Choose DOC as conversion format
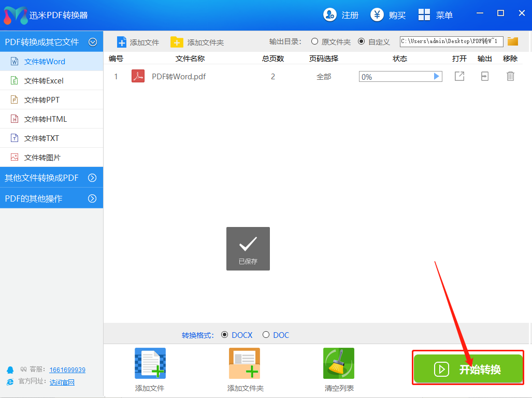Image resolution: width=532 pixels, height=398 pixels. 266,335
